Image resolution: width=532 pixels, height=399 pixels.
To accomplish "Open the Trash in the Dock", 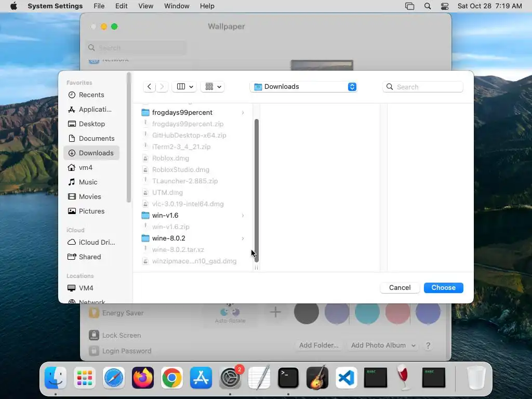I will (476, 378).
